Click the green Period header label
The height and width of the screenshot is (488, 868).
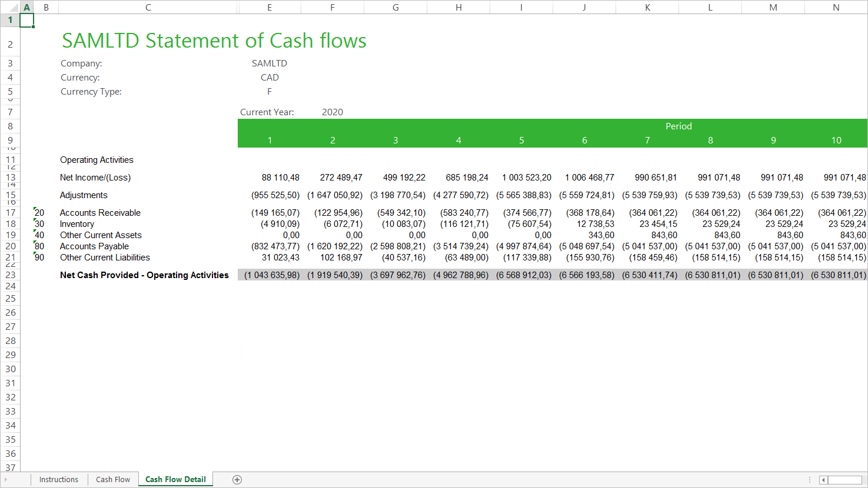tap(679, 126)
